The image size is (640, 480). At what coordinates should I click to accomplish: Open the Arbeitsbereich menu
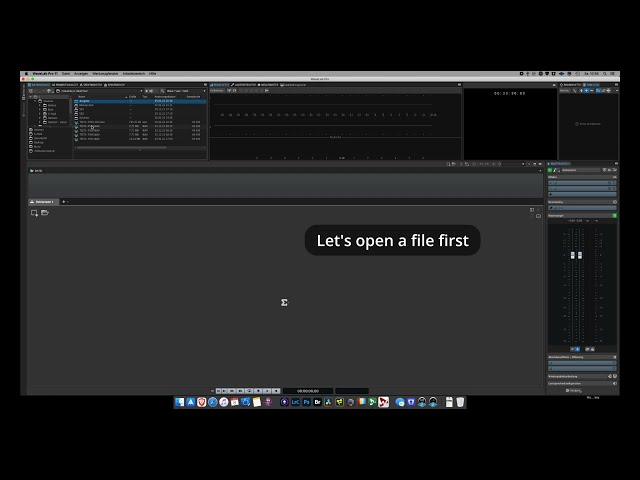[134, 74]
